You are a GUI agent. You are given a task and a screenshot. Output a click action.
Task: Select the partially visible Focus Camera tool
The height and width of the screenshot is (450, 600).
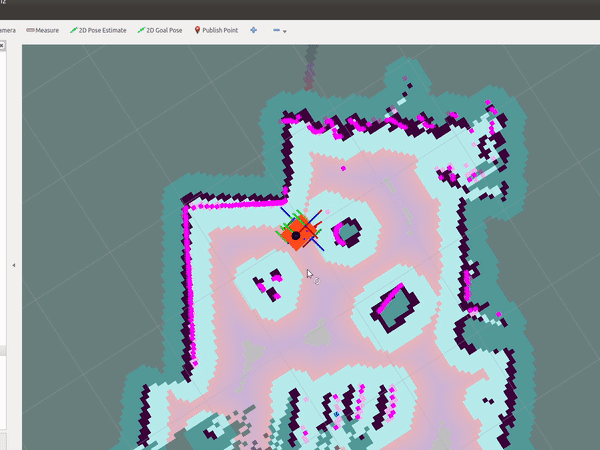pos(7,30)
